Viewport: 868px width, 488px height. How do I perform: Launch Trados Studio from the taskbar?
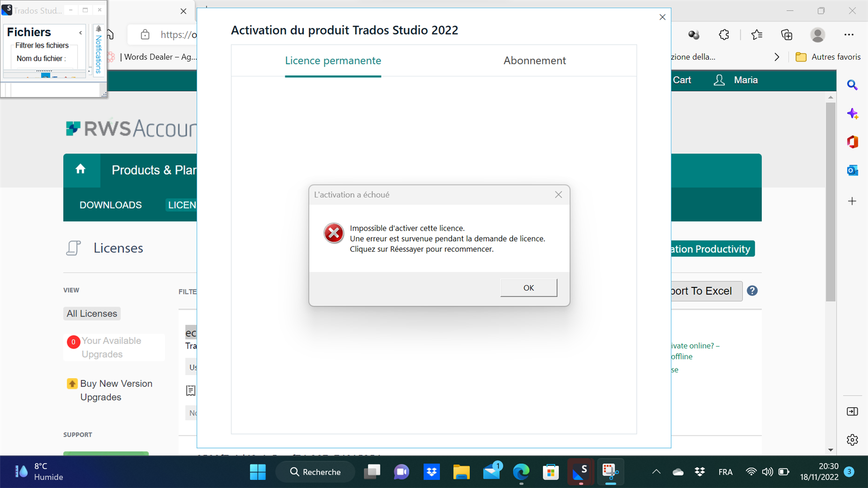(580, 472)
